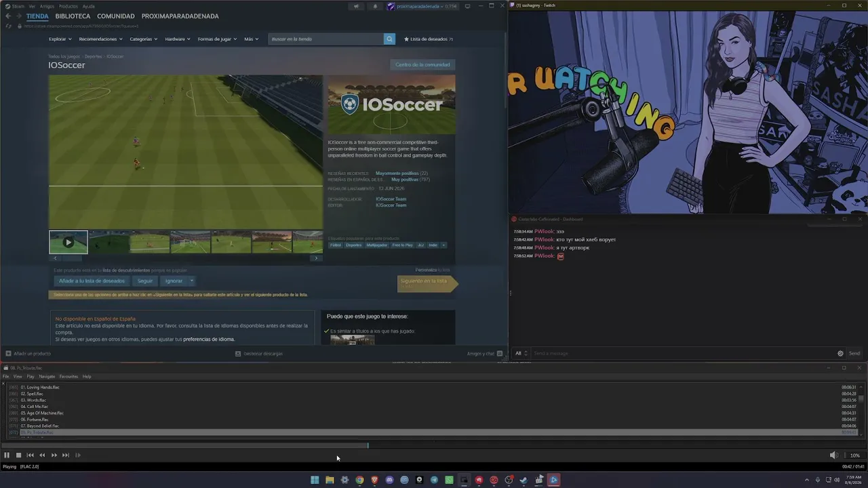Stop playback in the music player

coord(18,455)
